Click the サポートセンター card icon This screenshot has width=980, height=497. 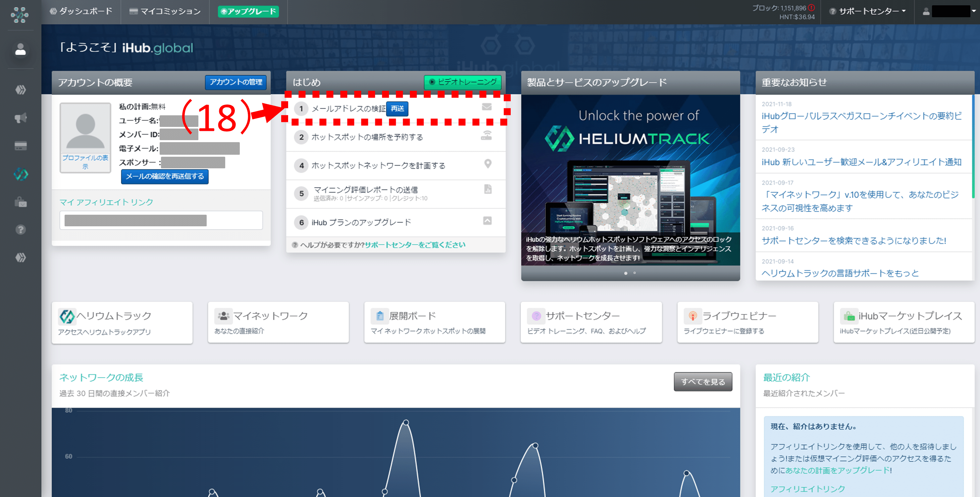tap(536, 316)
